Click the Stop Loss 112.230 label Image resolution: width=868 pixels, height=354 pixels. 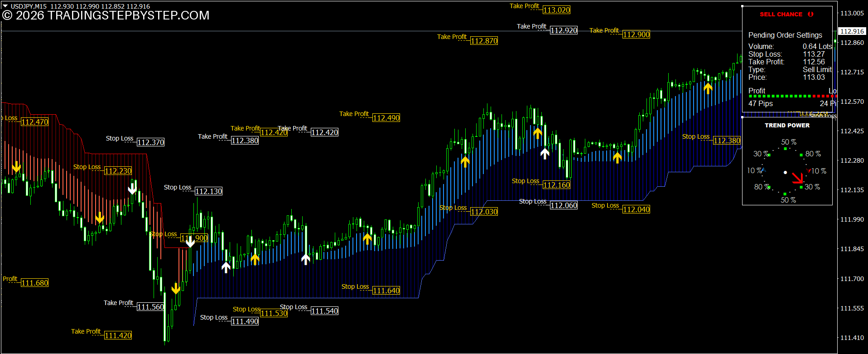tap(102, 169)
